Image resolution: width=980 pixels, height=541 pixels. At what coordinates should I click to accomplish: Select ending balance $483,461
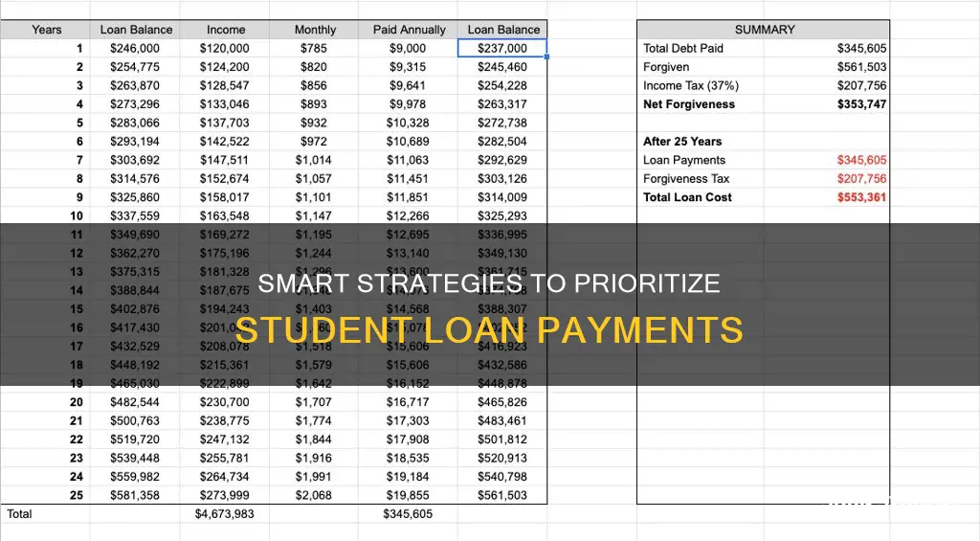pyautogui.click(x=501, y=421)
